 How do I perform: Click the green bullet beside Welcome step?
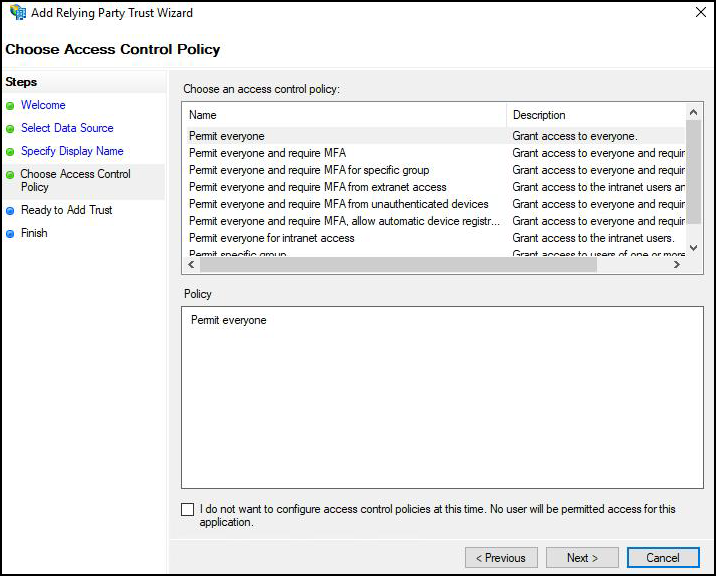click(x=11, y=105)
